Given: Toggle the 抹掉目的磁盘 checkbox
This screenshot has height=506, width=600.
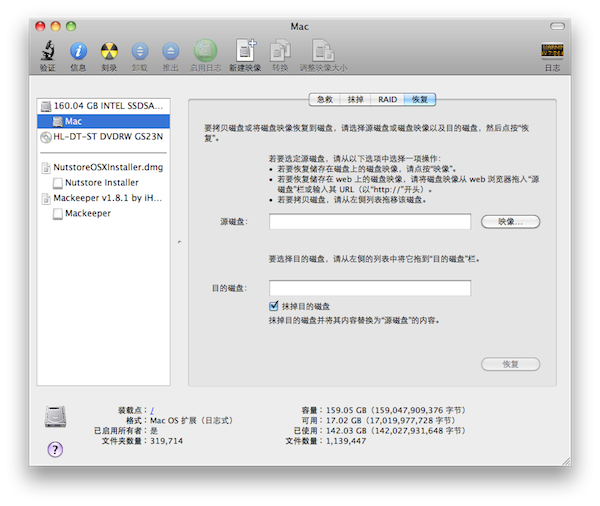Looking at the screenshot, I should 274,305.
